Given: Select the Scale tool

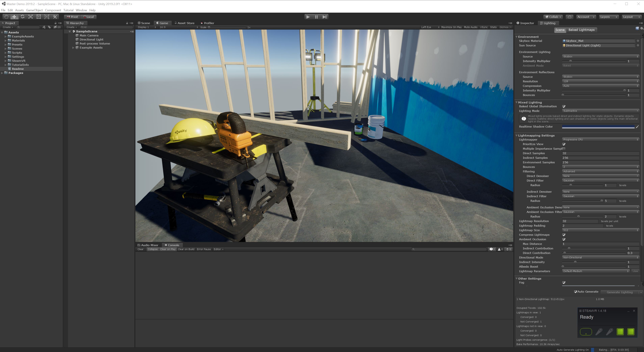Looking at the screenshot, I should (31, 17).
